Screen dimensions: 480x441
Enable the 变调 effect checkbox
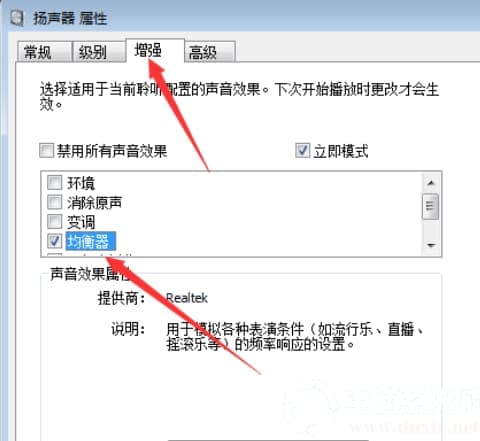point(54,221)
